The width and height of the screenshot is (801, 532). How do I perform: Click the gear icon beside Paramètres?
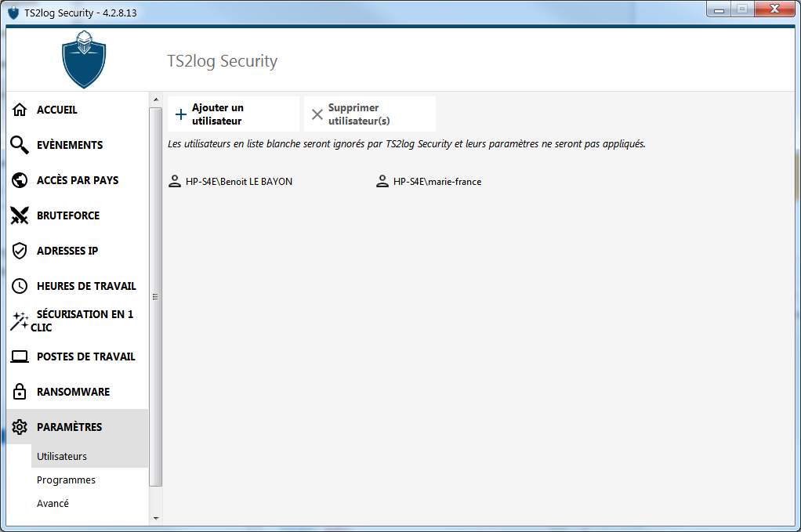tap(20, 427)
